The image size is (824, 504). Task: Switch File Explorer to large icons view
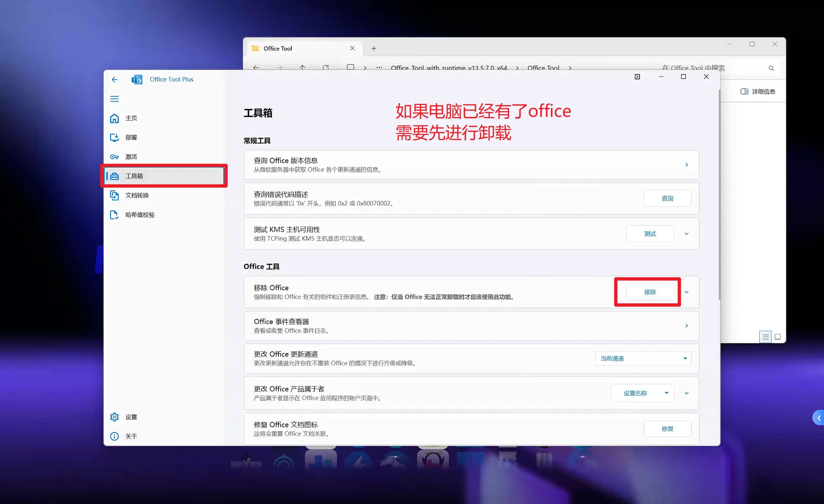point(778,336)
